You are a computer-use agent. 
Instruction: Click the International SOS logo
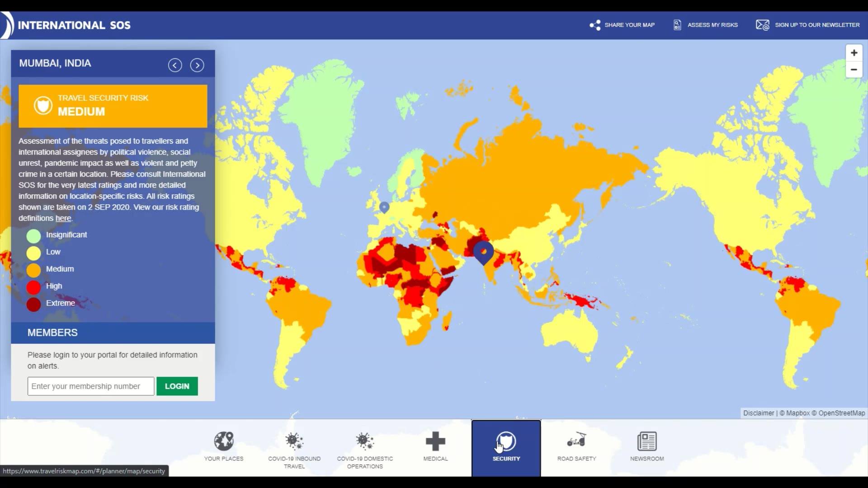tap(66, 25)
